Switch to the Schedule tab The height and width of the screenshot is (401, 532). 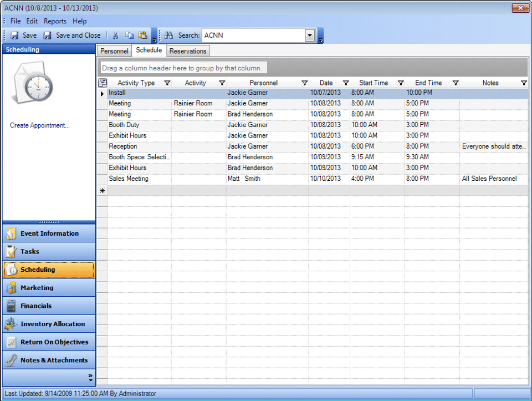point(149,50)
